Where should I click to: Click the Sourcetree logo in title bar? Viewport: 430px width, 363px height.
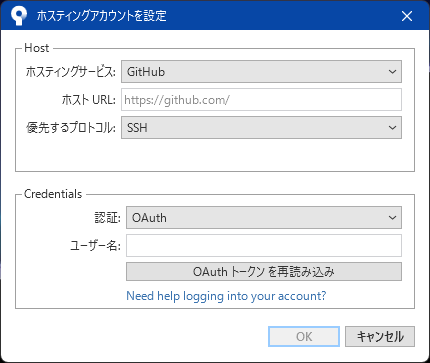tap(18, 16)
